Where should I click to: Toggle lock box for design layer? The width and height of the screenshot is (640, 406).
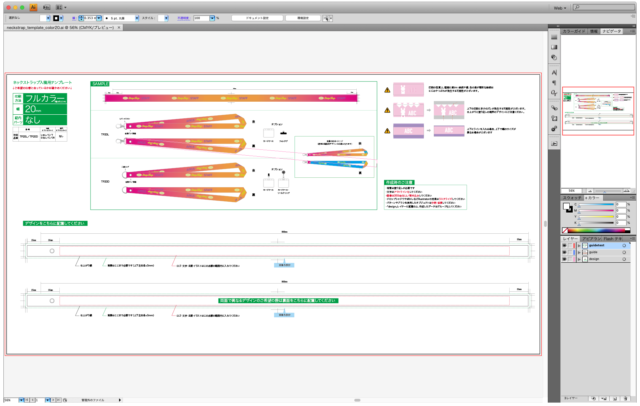point(571,259)
